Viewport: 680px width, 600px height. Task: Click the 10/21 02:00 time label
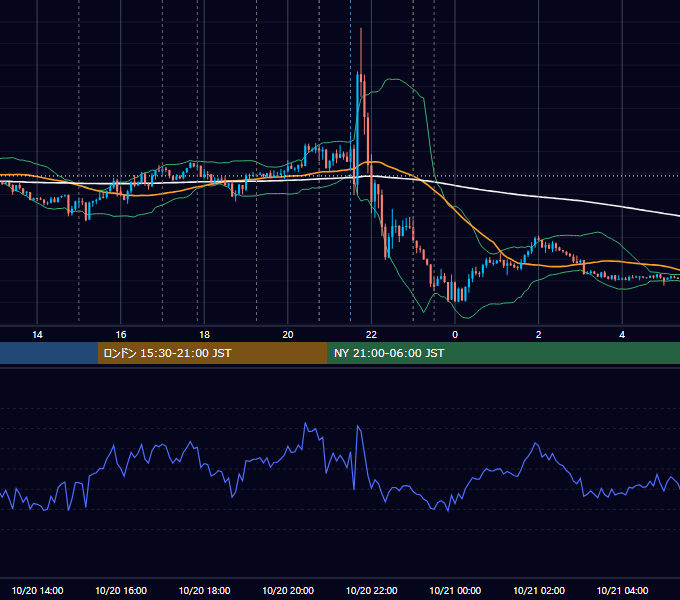pyautogui.click(x=539, y=590)
